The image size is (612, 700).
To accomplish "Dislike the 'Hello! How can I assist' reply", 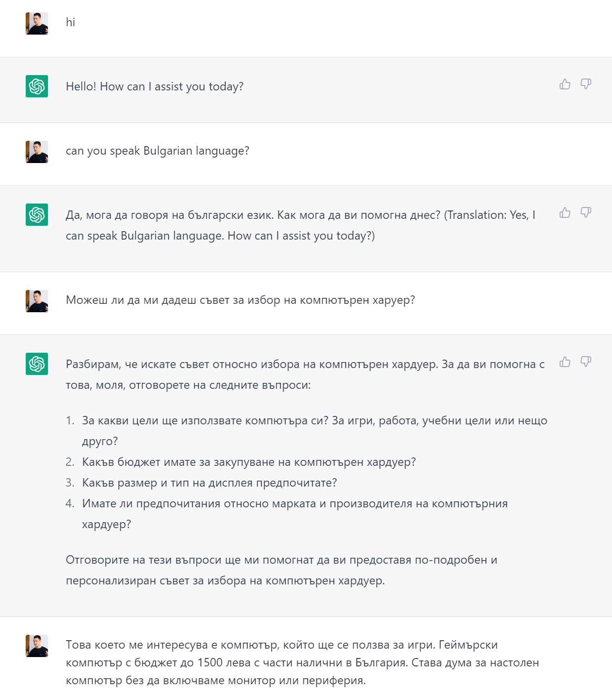I will tap(586, 84).
